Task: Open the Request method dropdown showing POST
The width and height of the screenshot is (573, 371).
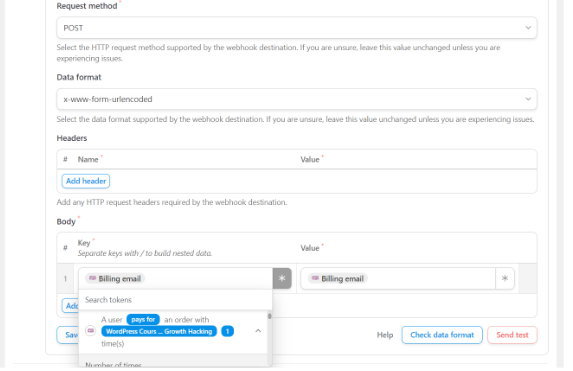Action: [297, 28]
